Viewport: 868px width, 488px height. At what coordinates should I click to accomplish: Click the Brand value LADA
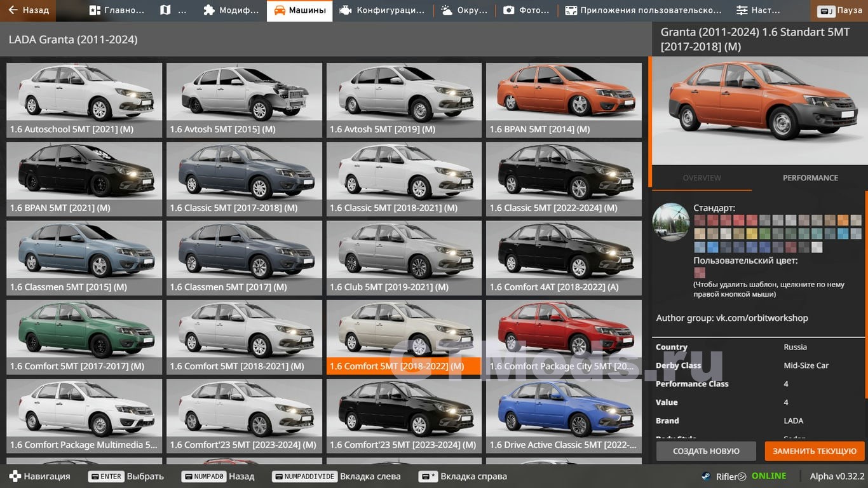794,421
